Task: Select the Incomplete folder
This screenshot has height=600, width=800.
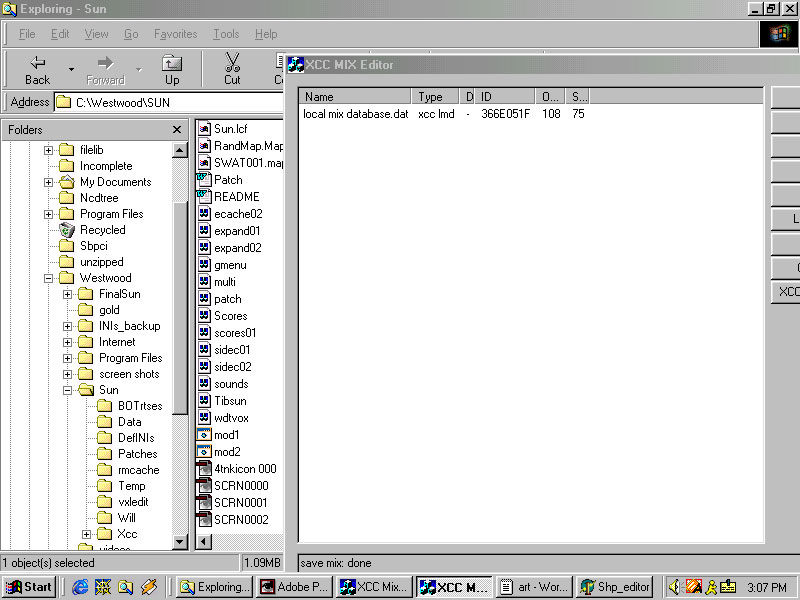Action: [95, 166]
